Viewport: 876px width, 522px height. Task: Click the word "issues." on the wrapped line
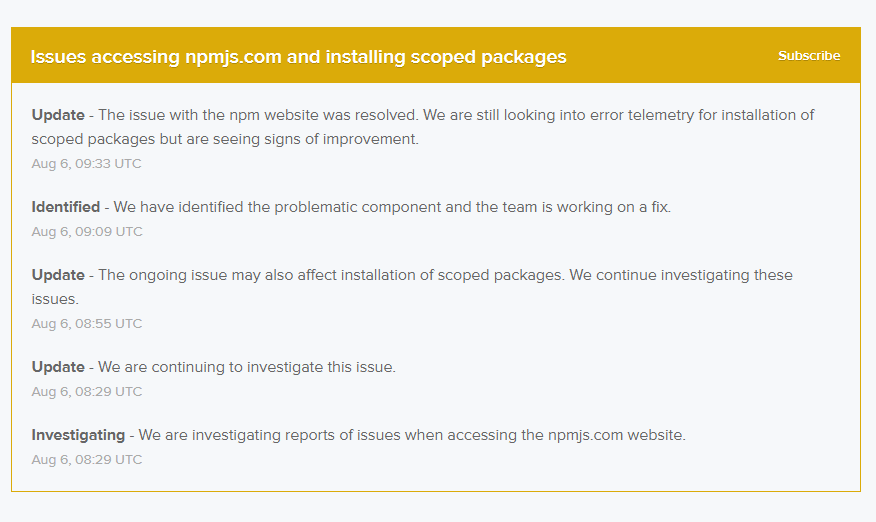coord(55,300)
